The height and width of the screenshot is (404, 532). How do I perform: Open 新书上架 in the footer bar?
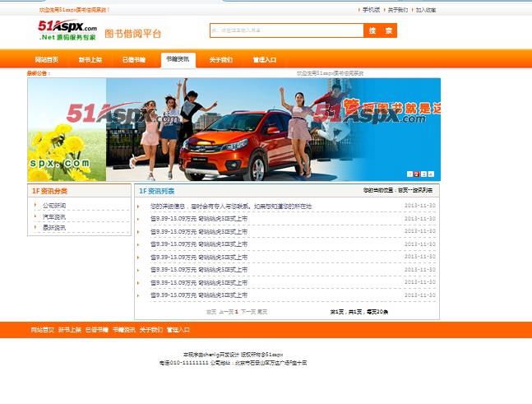70,330
